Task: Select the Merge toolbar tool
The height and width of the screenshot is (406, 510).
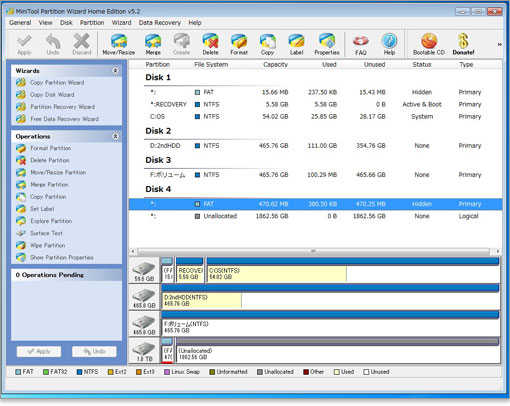Action: pyautogui.click(x=153, y=44)
